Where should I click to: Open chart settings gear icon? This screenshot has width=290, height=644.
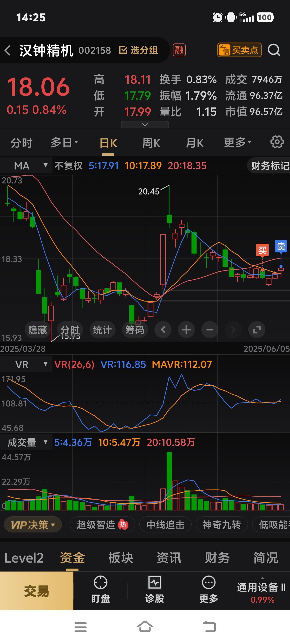pyautogui.click(x=277, y=142)
